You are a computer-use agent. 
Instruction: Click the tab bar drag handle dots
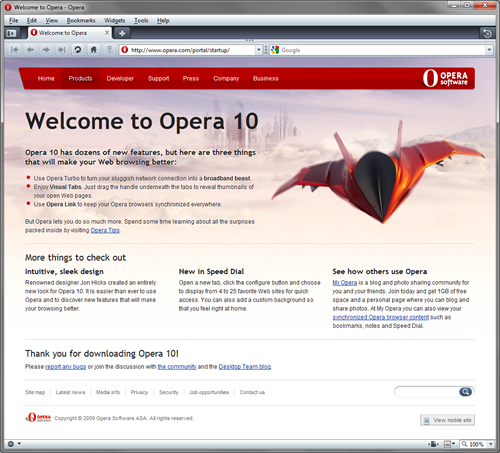click(x=250, y=40)
